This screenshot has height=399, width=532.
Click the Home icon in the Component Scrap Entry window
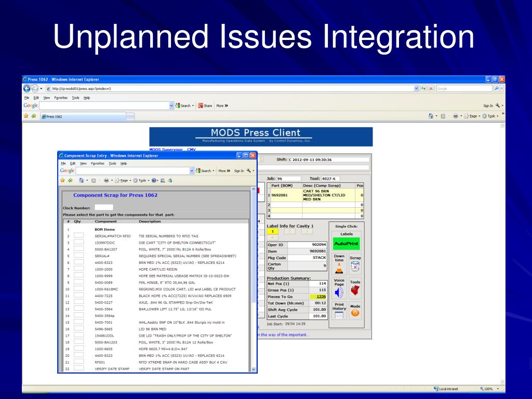[82, 180]
